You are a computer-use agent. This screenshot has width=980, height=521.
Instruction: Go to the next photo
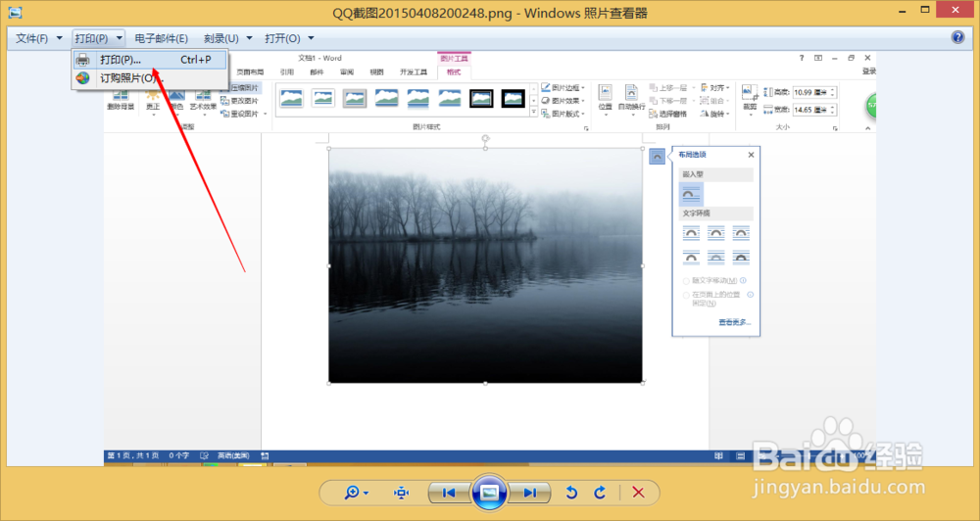click(x=530, y=493)
